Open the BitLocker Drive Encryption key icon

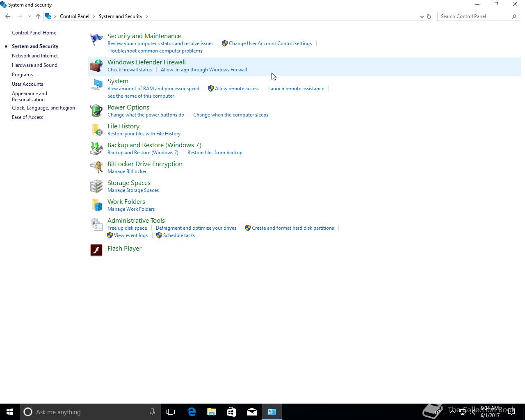tap(96, 168)
